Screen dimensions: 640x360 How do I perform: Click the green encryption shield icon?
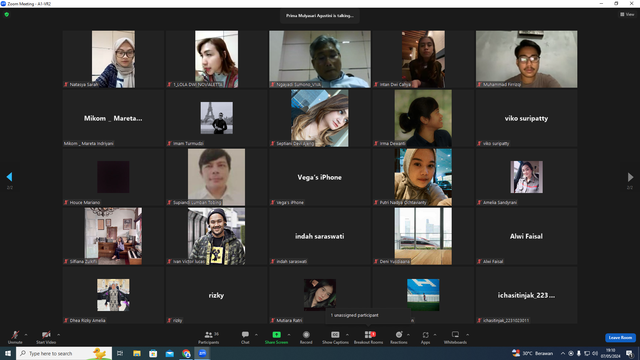point(7,14)
